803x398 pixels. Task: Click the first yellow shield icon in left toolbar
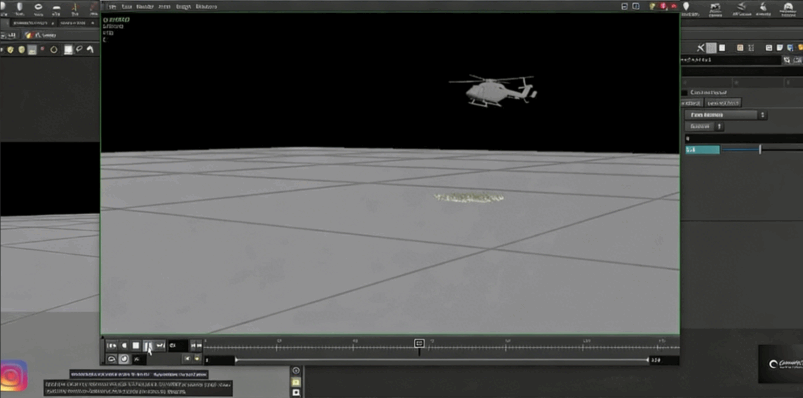(10, 49)
